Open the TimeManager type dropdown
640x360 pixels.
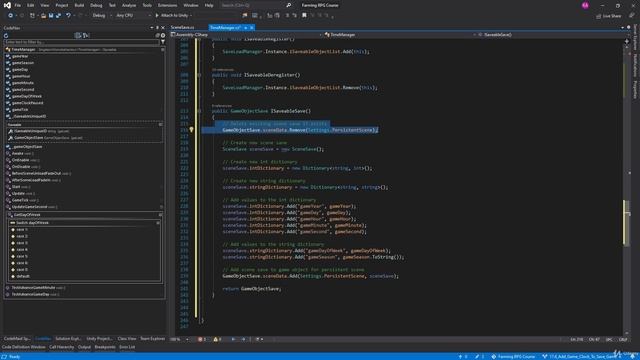click(x=400, y=35)
